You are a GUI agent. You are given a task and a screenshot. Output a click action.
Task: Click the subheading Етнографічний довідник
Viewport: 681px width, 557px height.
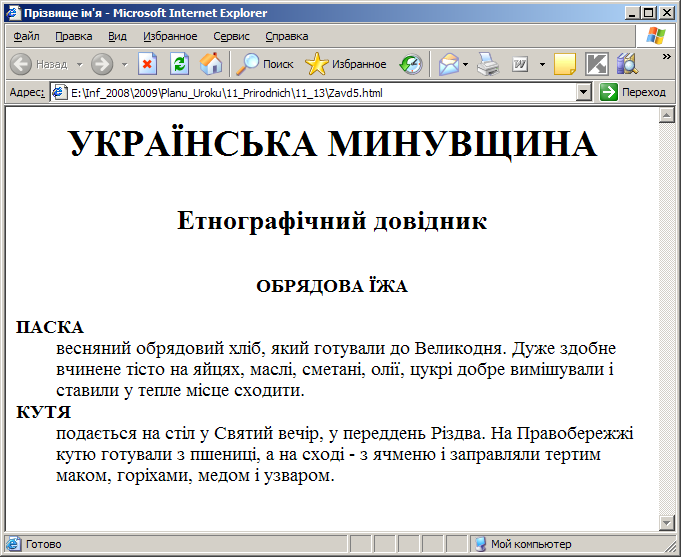click(x=332, y=221)
